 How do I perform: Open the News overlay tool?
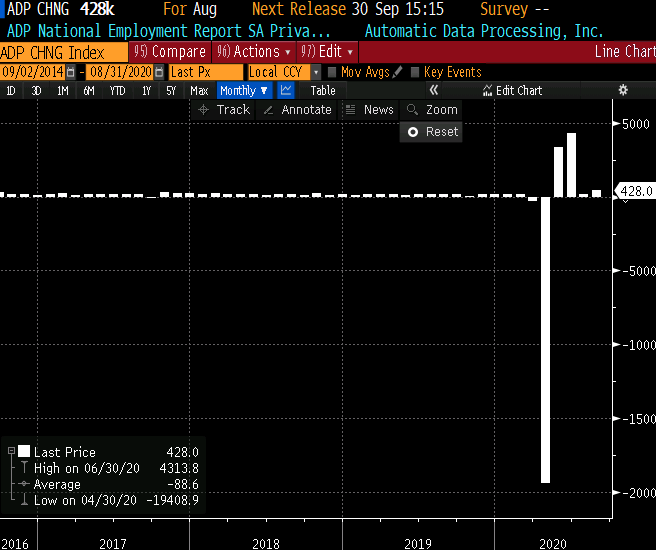click(369, 110)
